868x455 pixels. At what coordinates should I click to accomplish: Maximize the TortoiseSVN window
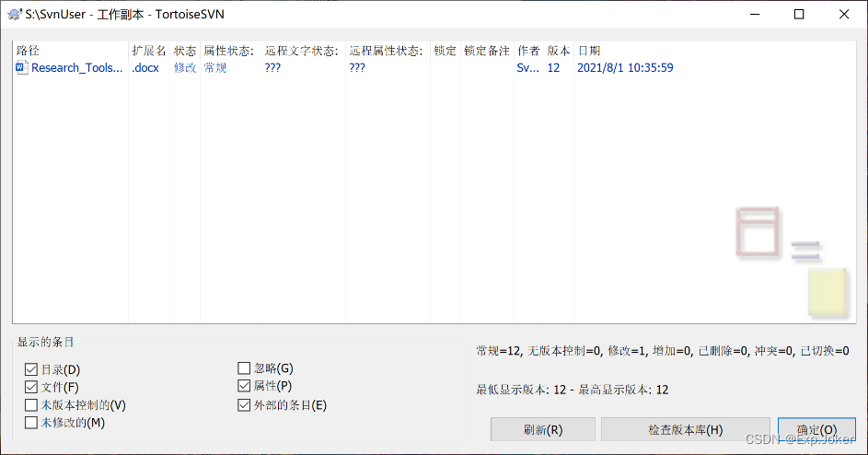point(799,14)
